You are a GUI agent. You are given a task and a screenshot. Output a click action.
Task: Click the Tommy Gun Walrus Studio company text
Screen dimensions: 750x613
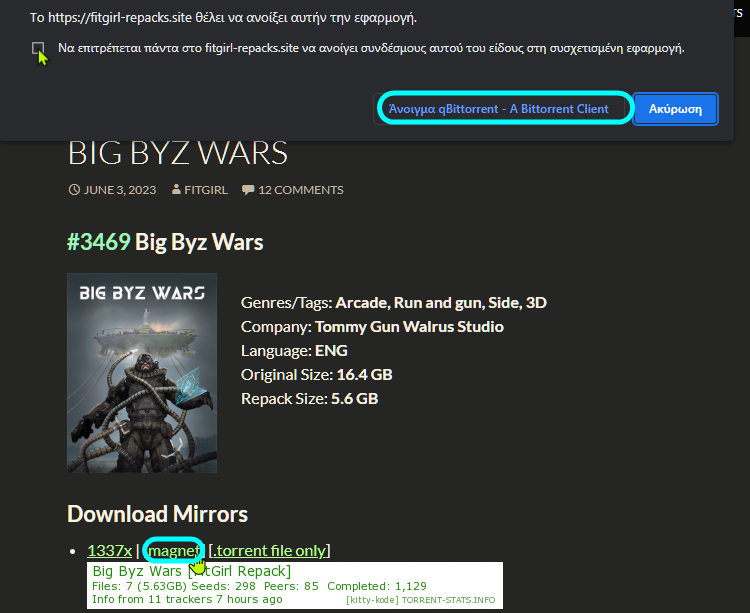coord(409,327)
